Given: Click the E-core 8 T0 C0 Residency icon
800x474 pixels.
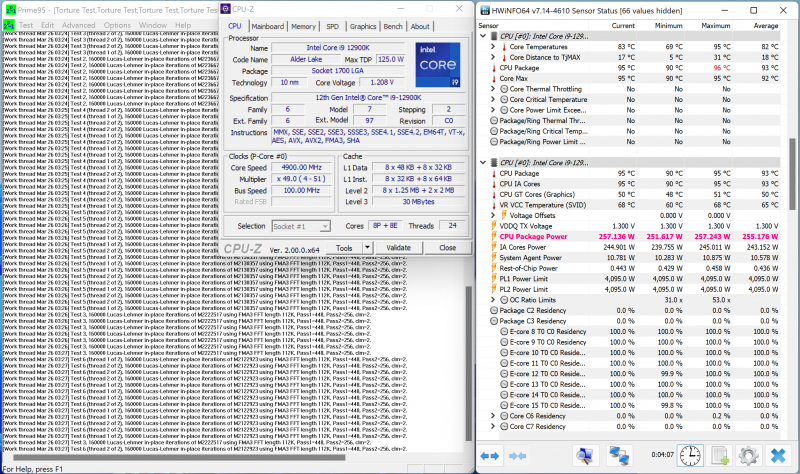Looking at the screenshot, I should [x=504, y=332].
